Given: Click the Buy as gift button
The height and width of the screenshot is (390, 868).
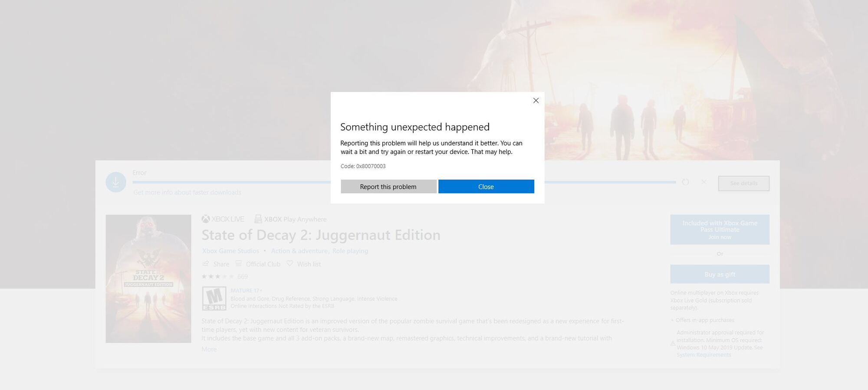Looking at the screenshot, I should point(720,274).
